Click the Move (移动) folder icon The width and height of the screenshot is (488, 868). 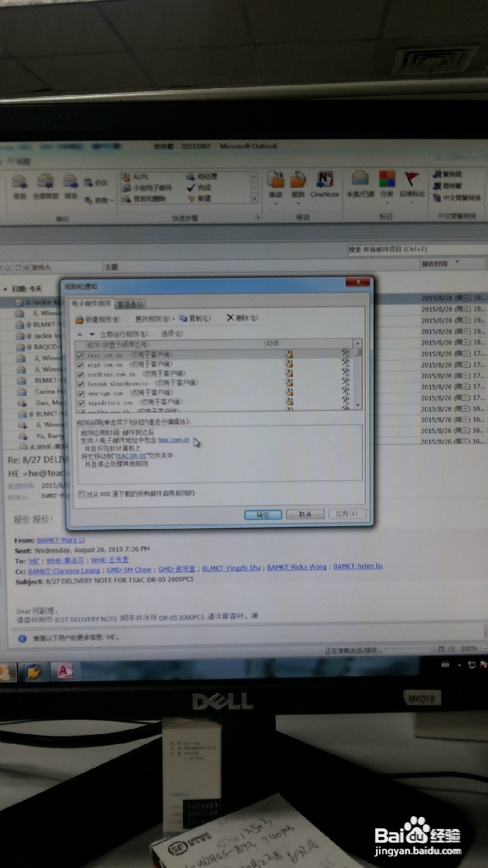(x=276, y=180)
